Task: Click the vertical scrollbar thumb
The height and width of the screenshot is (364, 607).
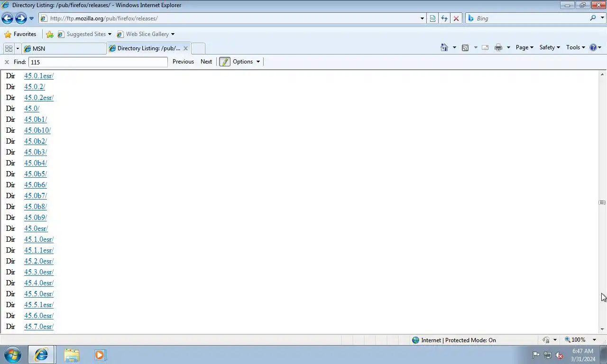Action: click(x=602, y=202)
